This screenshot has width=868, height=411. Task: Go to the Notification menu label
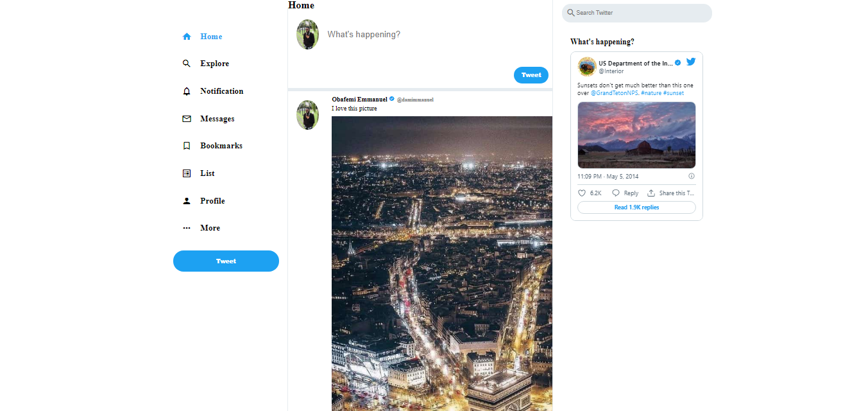coord(222,91)
